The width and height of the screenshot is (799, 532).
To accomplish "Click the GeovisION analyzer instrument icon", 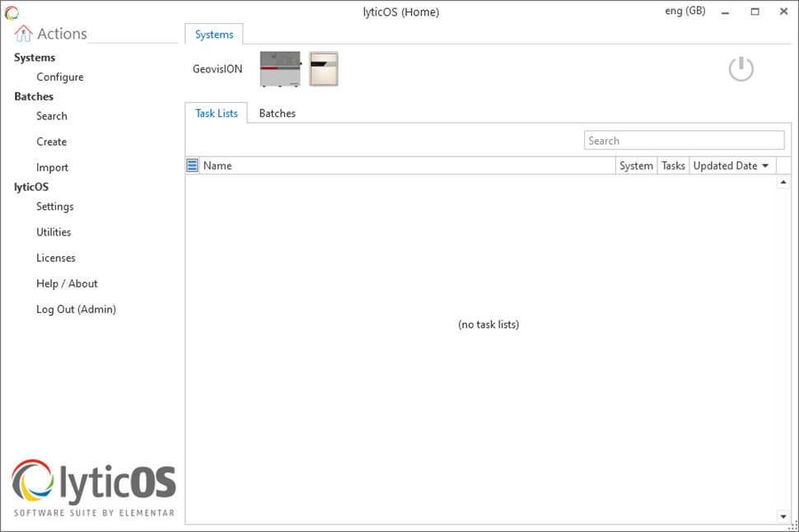I will pos(279,69).
